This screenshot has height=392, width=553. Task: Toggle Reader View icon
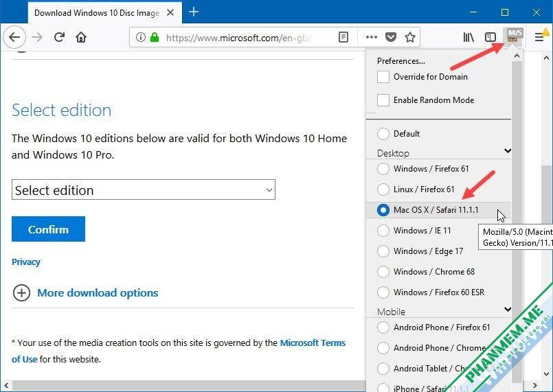pyautogui.click(x=343, y=37)
